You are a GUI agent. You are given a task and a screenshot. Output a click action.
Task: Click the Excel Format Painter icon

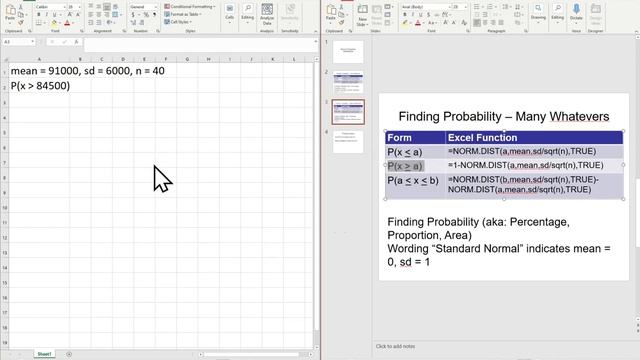pyautogui.click(x=21, y=22)
